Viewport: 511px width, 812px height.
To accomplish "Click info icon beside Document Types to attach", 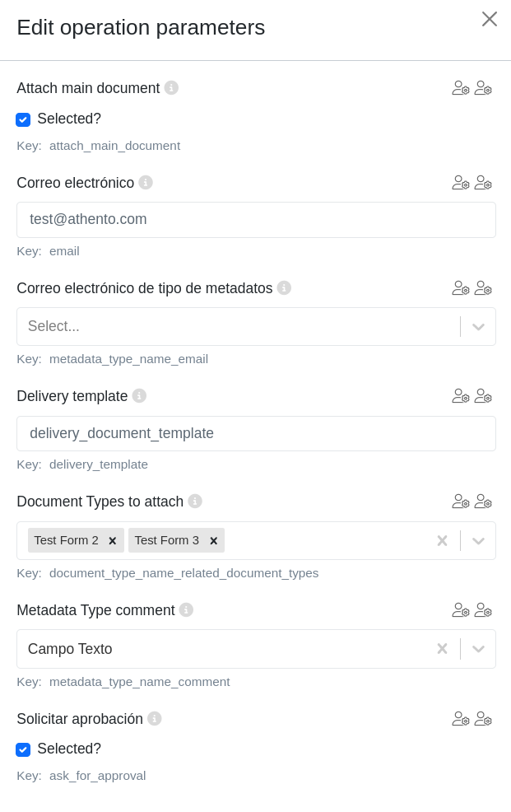I will coord(195,501).
